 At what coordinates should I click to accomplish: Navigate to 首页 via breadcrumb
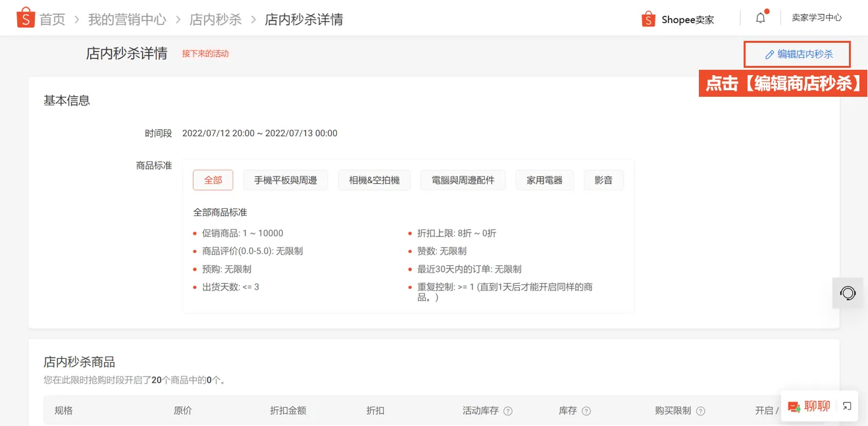53,19
